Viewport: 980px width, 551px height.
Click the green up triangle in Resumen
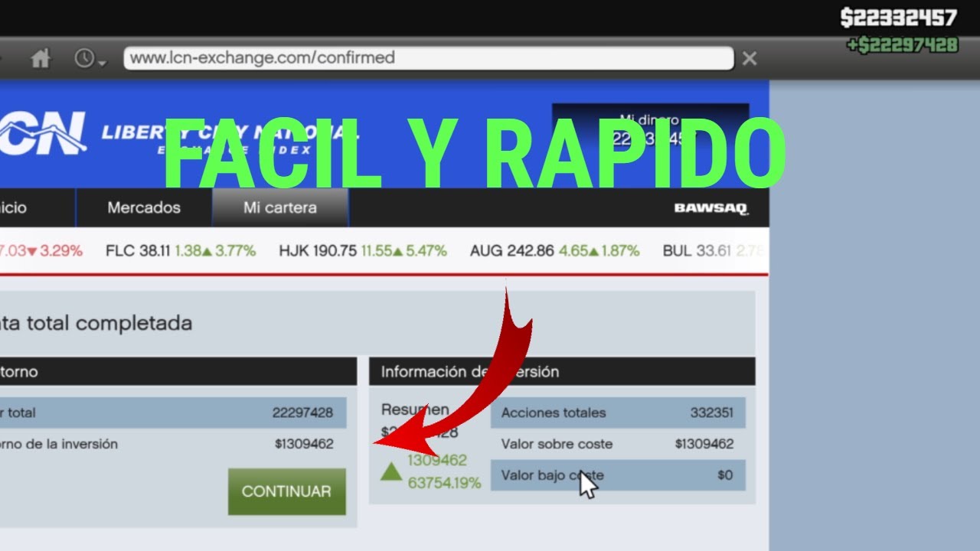tap(391, 471)
